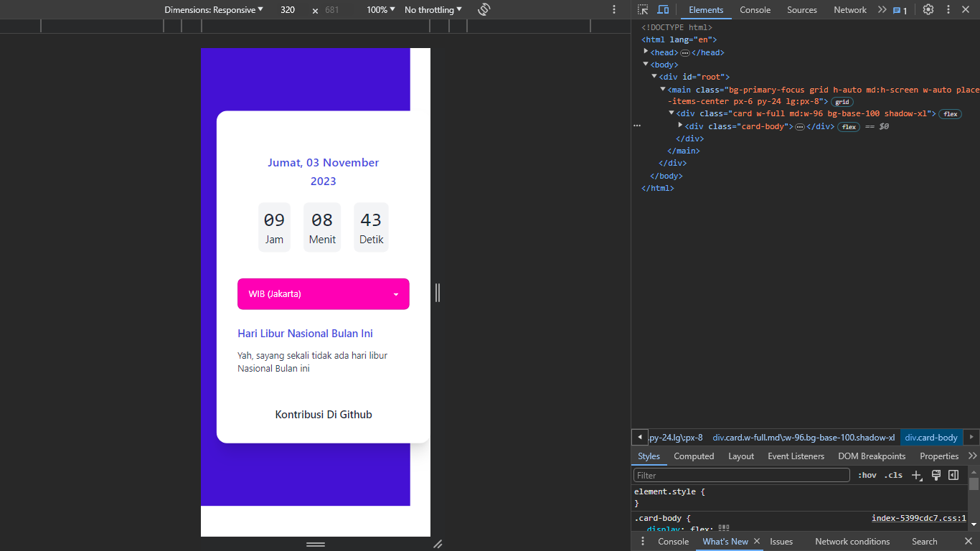The width and height of the screenshot is (980, 551).
Task: Click the new style rule plus icon
Action: (917, 475)
